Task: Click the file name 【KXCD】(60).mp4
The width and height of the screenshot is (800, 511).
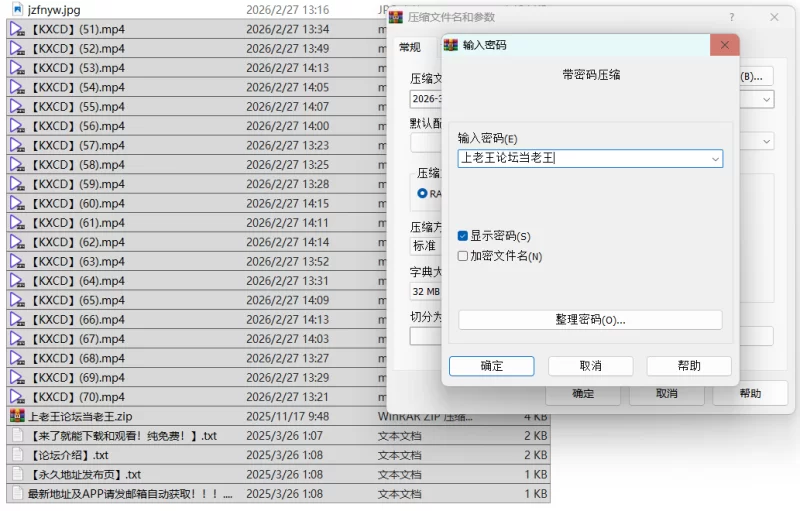Action: pos(77,204)
